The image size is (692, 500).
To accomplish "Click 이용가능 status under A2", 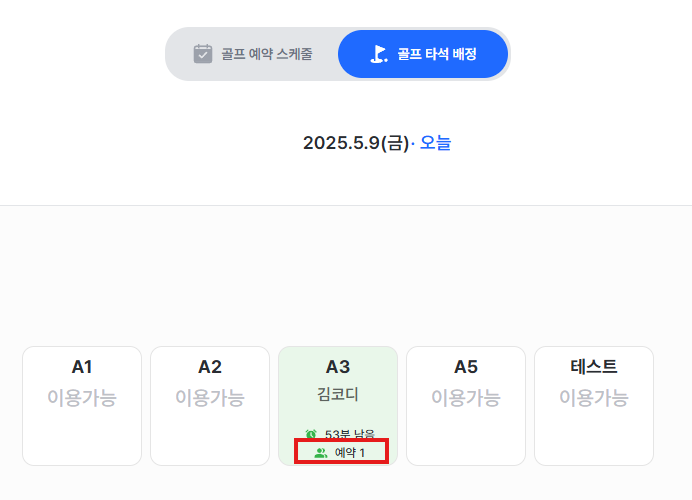I will 210,398.
